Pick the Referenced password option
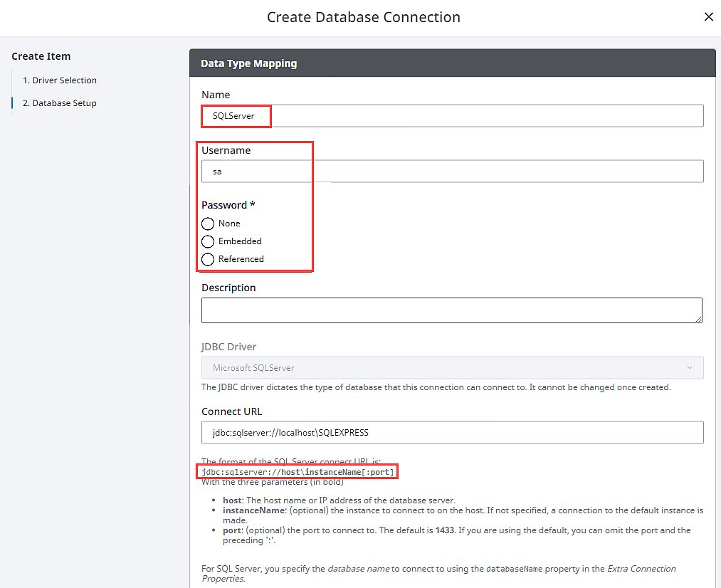The width and height of the screenshot is (721, 588). click(208, 259)
